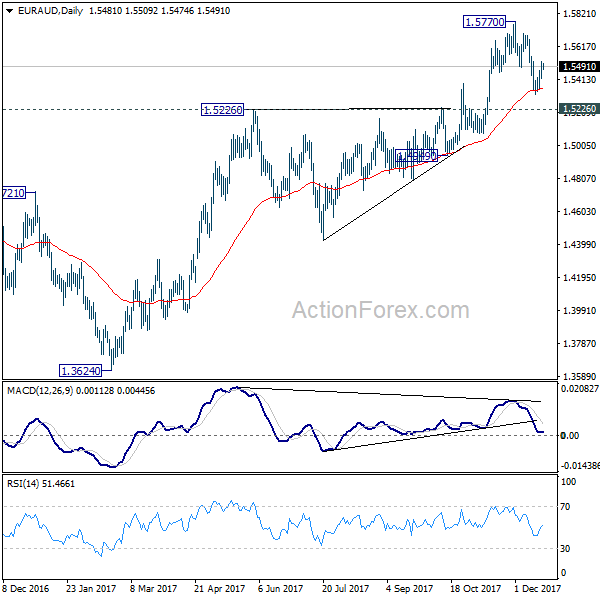Click the 1.35890 price axis value
600x600 pixels.
pos(579,376)
